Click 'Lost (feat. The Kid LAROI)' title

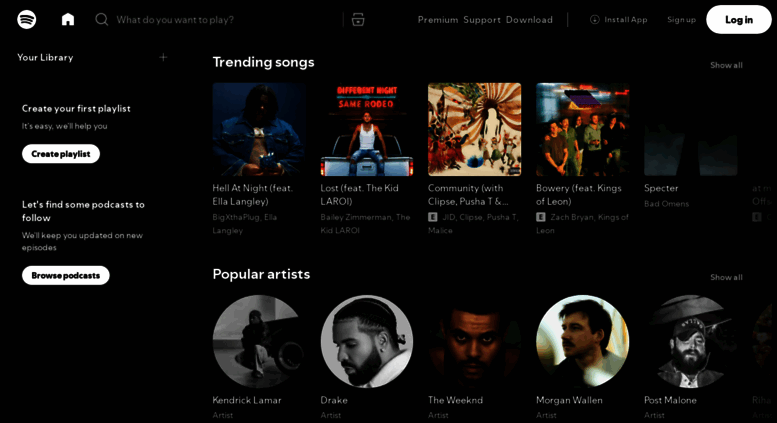[x=359, y=195]
